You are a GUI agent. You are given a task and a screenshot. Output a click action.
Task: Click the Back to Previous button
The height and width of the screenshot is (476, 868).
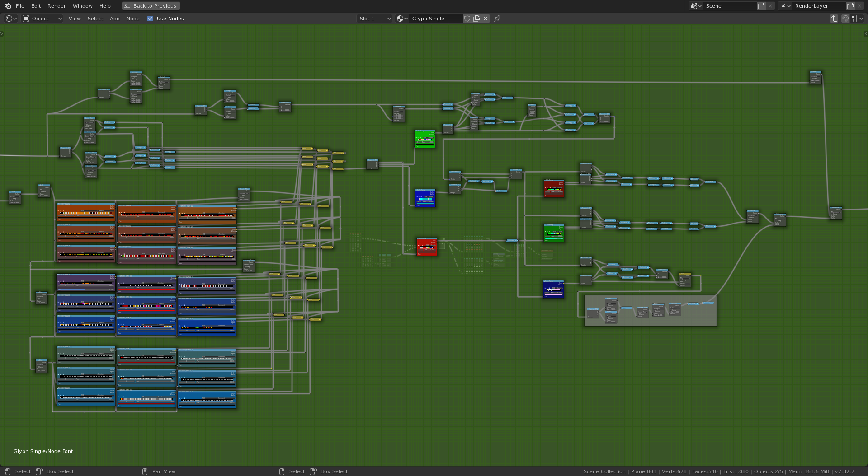click(x=151, y=6)
